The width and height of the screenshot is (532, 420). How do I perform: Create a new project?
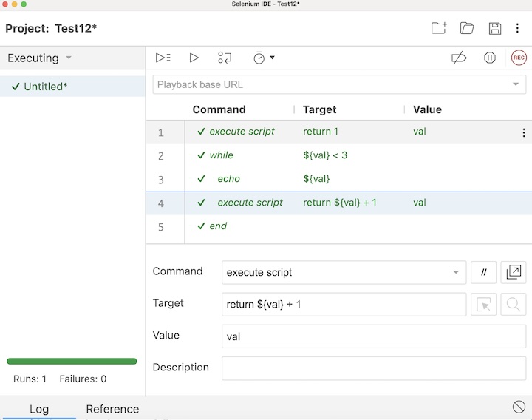(439, 28)
